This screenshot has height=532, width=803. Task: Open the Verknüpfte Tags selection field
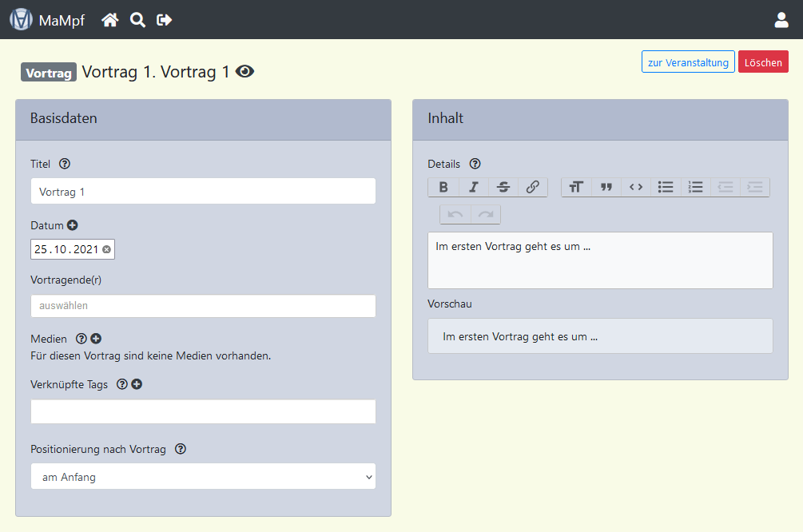pos(203,411)
